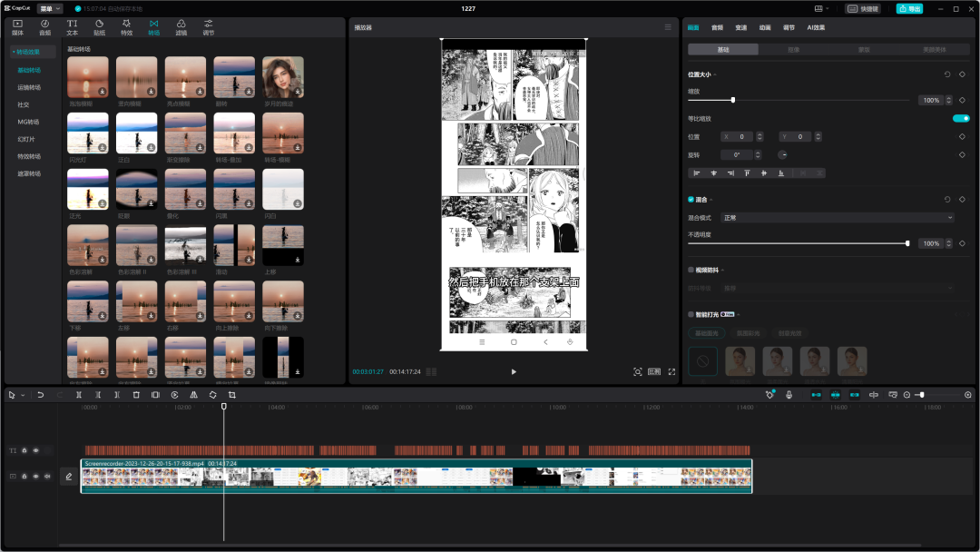Open the player hamburger menu
Image resolution: width=980 pixels, height=552 pixels.
pyautogui.click(x=668, y=27)
